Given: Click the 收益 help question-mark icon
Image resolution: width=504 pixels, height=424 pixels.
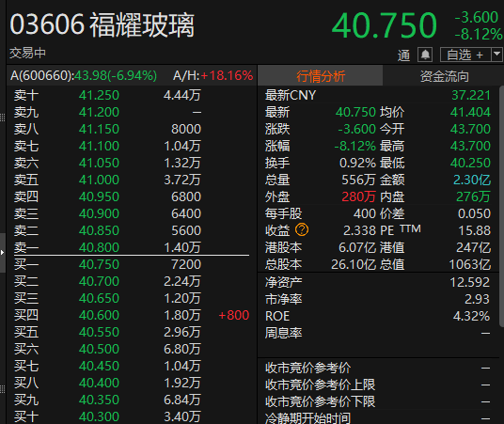Looking at the screenshot, I should (x=302, y=229).
